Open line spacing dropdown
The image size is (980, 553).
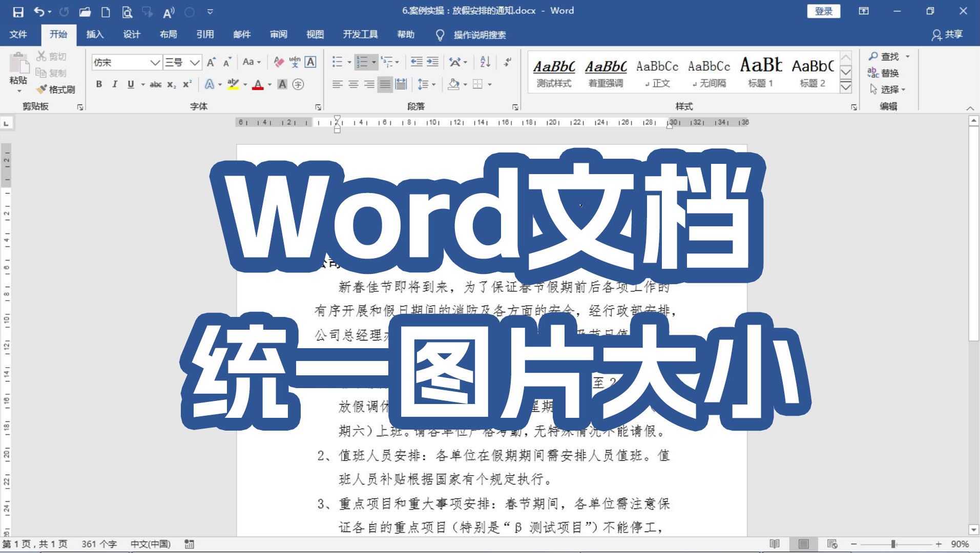click(426, 84)
